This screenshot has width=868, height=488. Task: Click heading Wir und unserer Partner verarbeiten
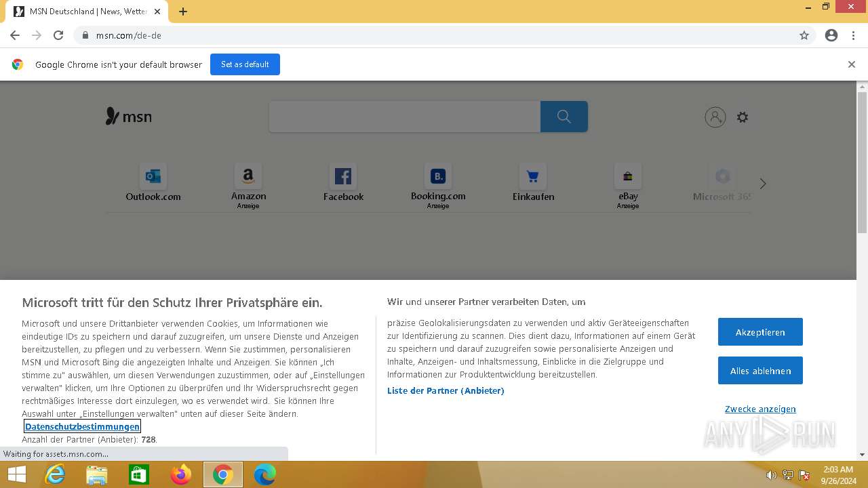tap(486, 302)
